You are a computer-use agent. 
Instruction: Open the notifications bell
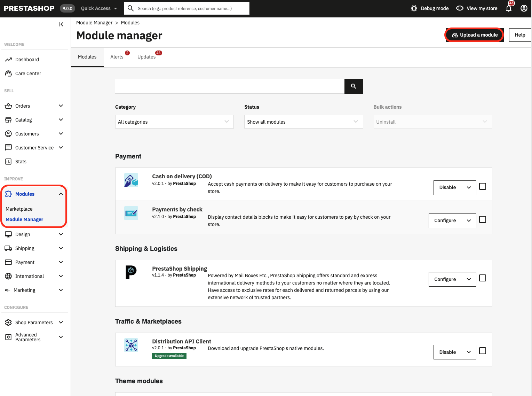pos(509,8)
